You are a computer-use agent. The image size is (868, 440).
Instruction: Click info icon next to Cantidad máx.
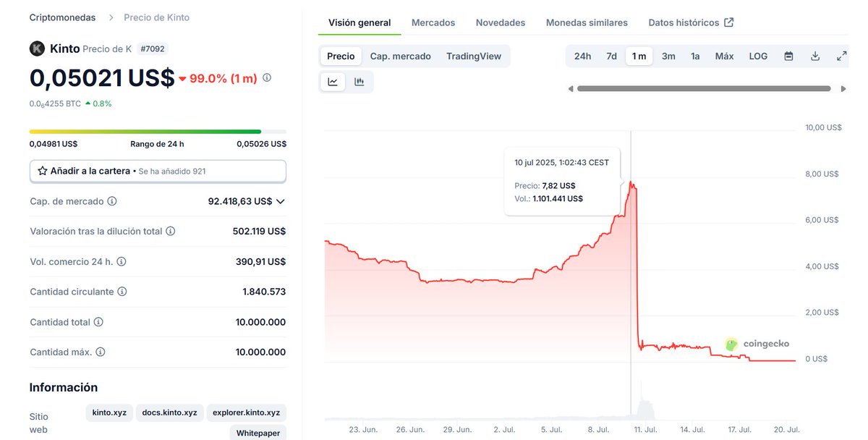click(x=101, y=352)
